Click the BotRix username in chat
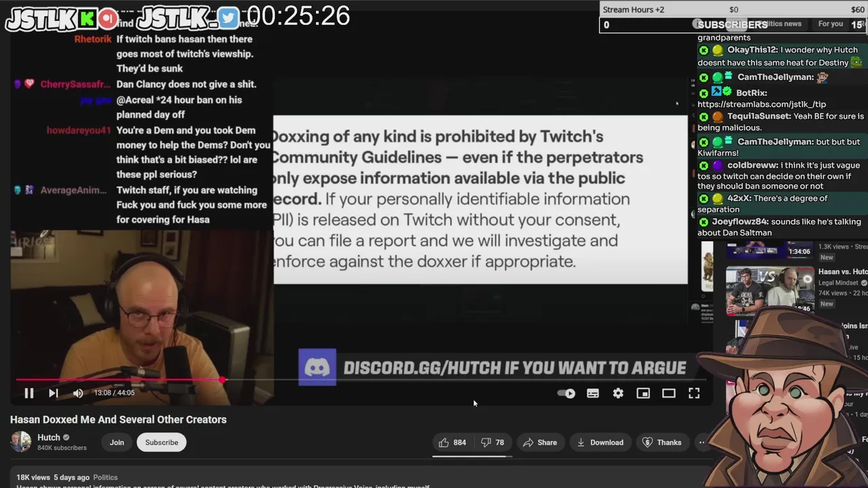This screenshot has width=868, height=488. coord(751,93)
